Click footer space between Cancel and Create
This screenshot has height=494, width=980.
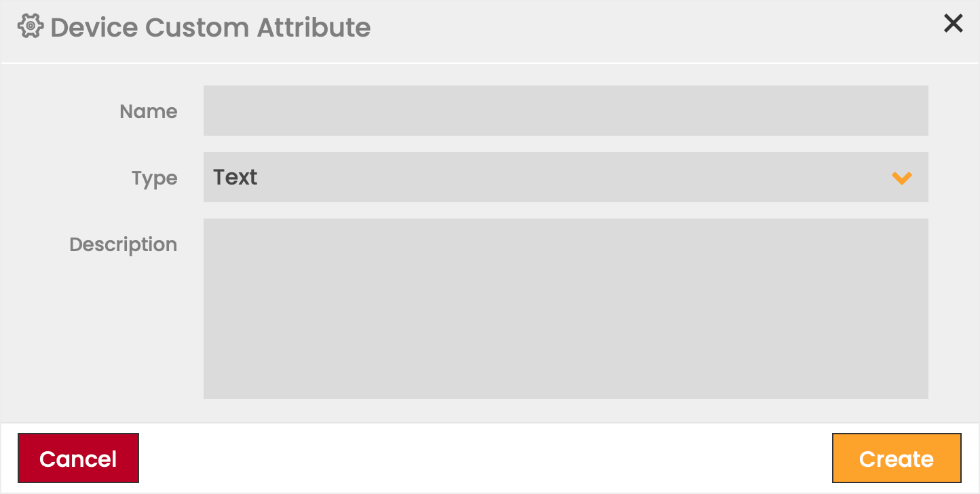(485, 459)
